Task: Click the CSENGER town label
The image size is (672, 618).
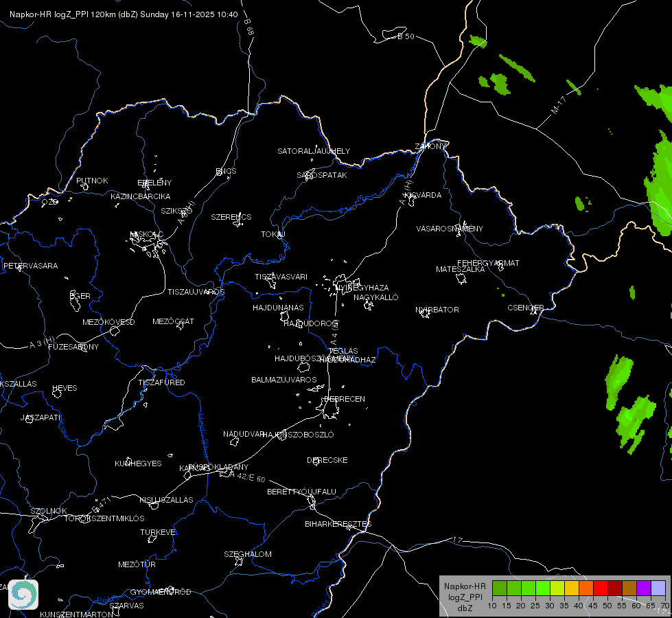Action: coord(525,308)
